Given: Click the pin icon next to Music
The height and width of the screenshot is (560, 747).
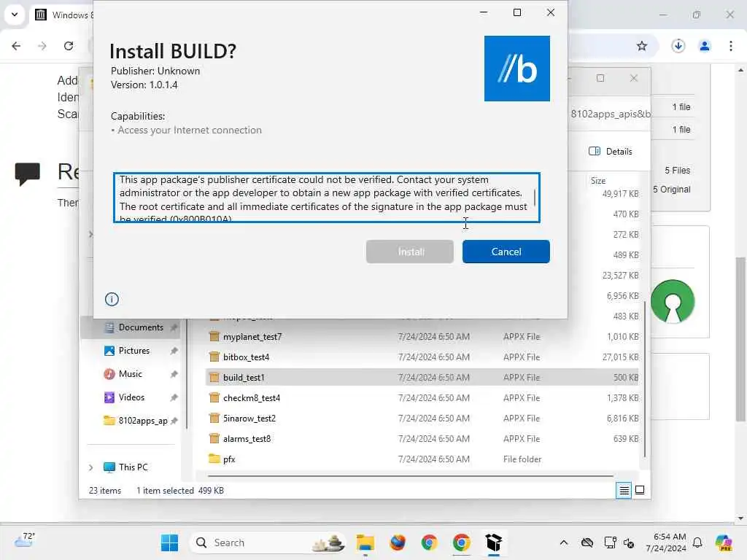Looking at the screenshot, I should point(174,374).
